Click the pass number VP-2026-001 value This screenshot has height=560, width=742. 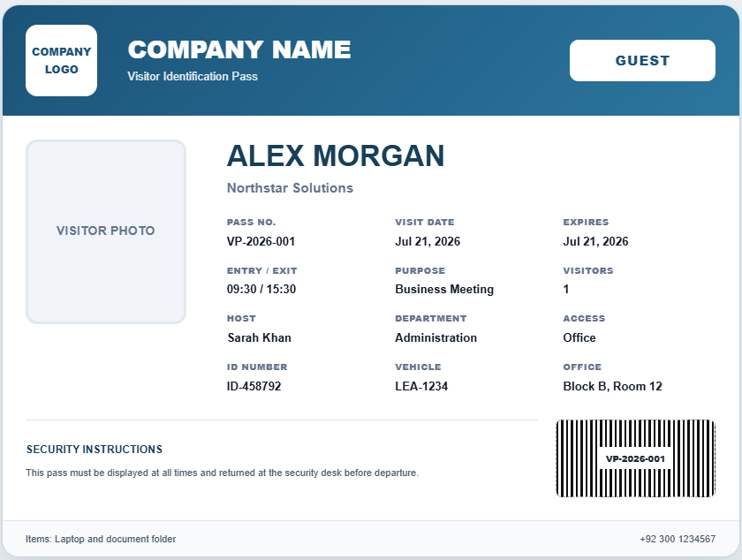[x=261, y=241]
